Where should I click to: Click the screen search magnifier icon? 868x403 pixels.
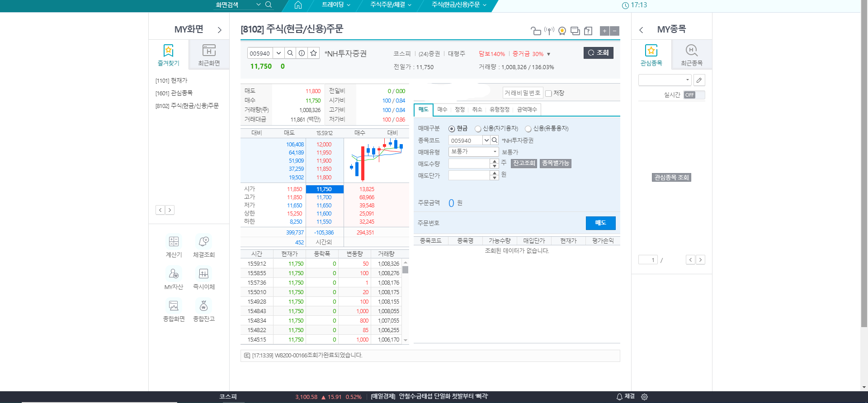268,5
